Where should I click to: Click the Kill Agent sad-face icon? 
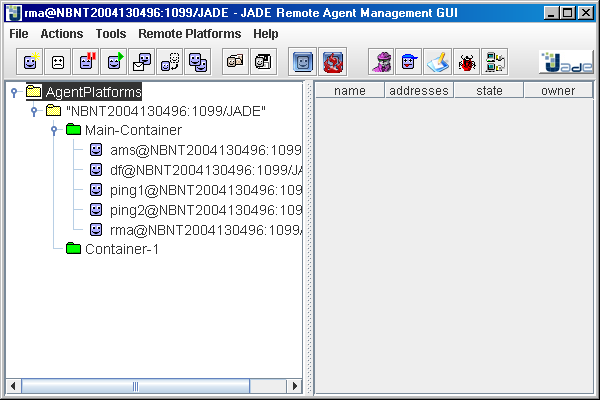click(58, 62)
